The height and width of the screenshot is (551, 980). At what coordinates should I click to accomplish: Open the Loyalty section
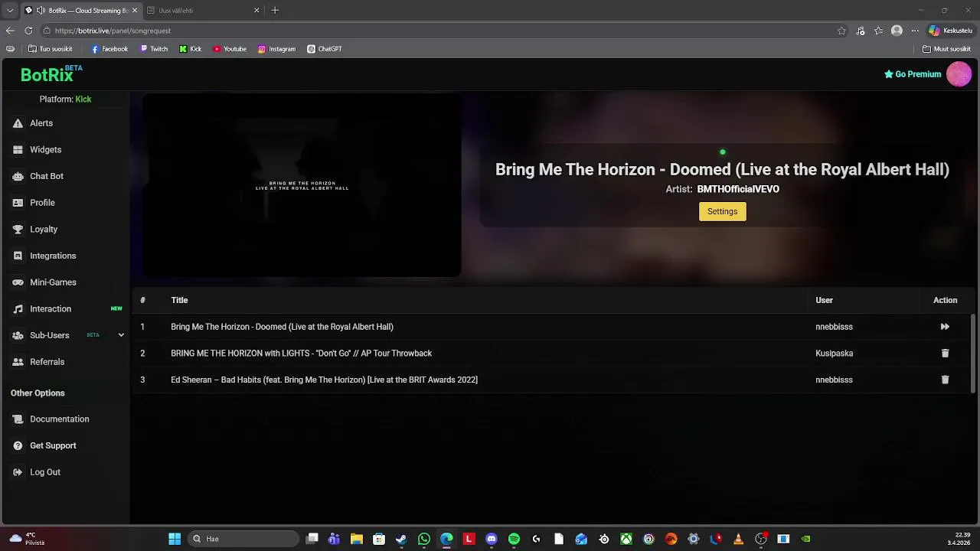pyautogui.click(x=44, y=230)
